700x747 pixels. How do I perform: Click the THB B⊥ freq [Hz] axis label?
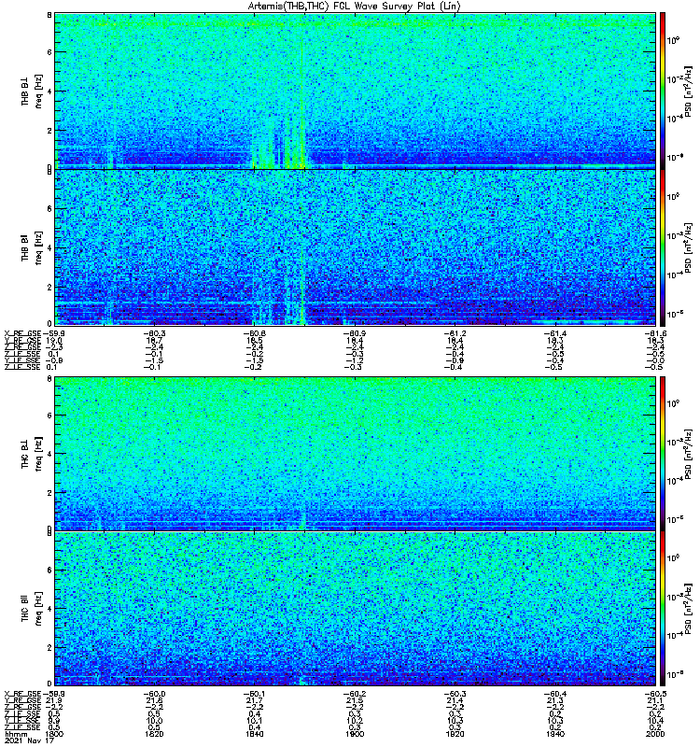pos(32,91)
